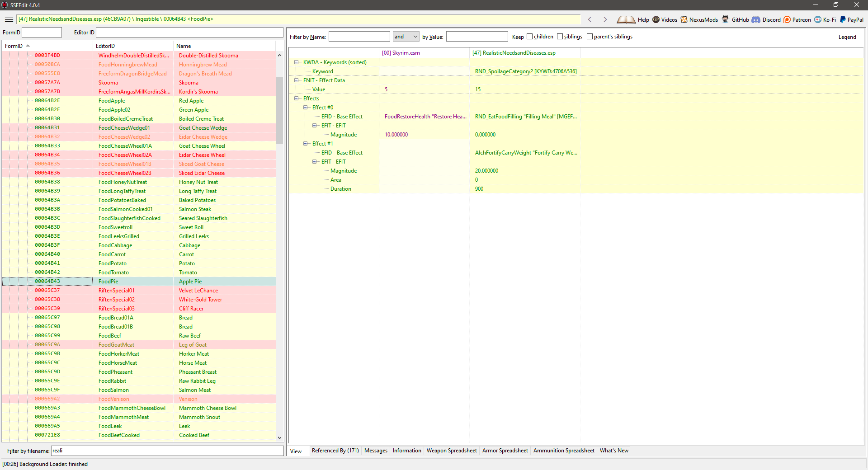868x470 pixels.
Task: Select the Duration value 900
Action: [x=525, y=189]
